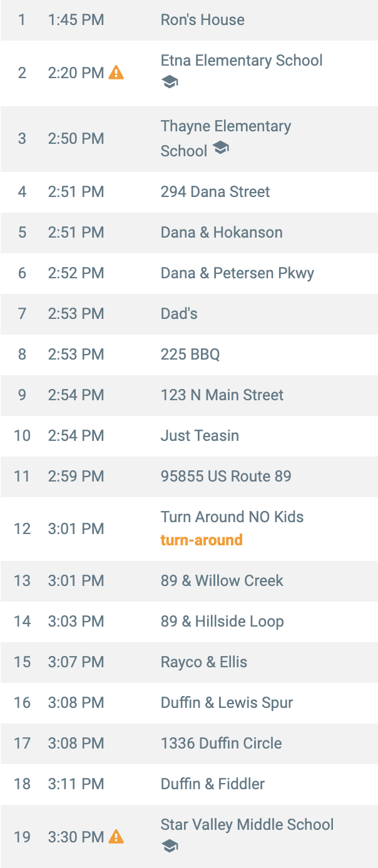Select the stop named Dad's

pyautogui.click(x=189, y=314)
